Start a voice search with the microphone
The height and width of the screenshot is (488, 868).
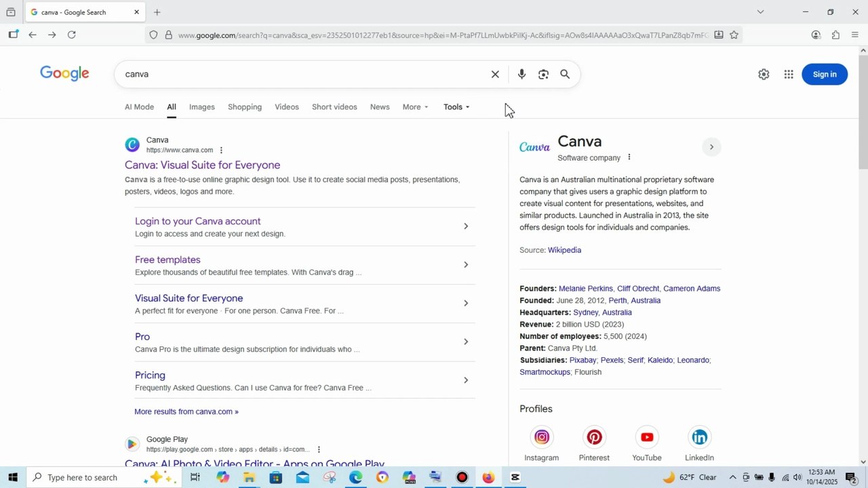pyautogui.click(x=521, y=75)
